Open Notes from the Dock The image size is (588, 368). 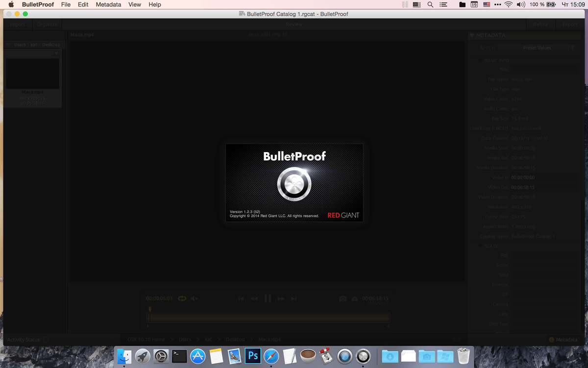pos(216,356)
